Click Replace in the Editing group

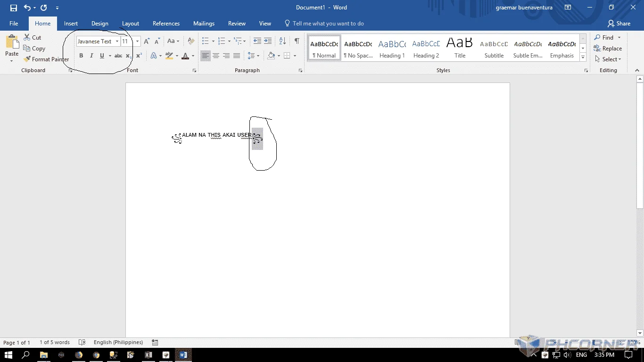608,49
